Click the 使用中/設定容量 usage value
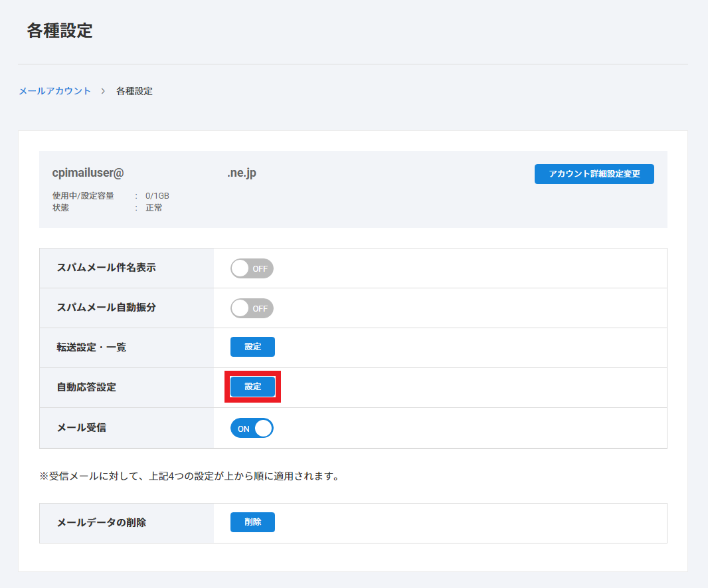Screen dimensions: 708x588 (157, 196)
